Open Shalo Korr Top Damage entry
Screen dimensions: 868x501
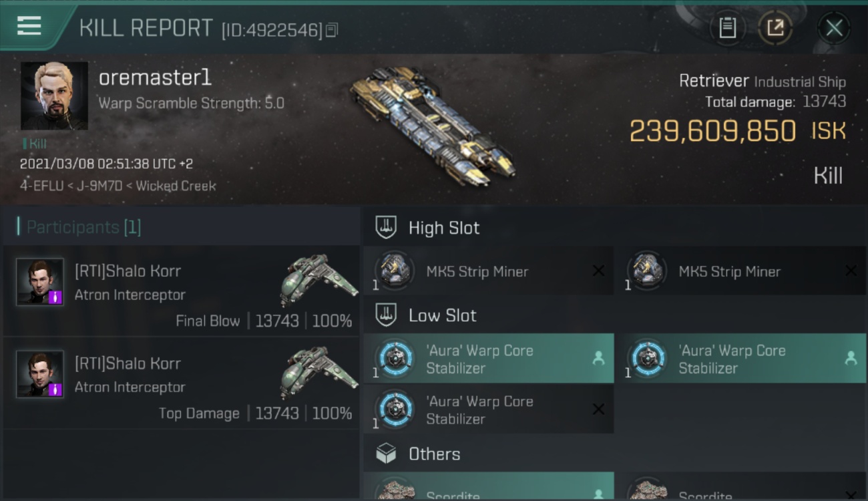click(181, 383)
